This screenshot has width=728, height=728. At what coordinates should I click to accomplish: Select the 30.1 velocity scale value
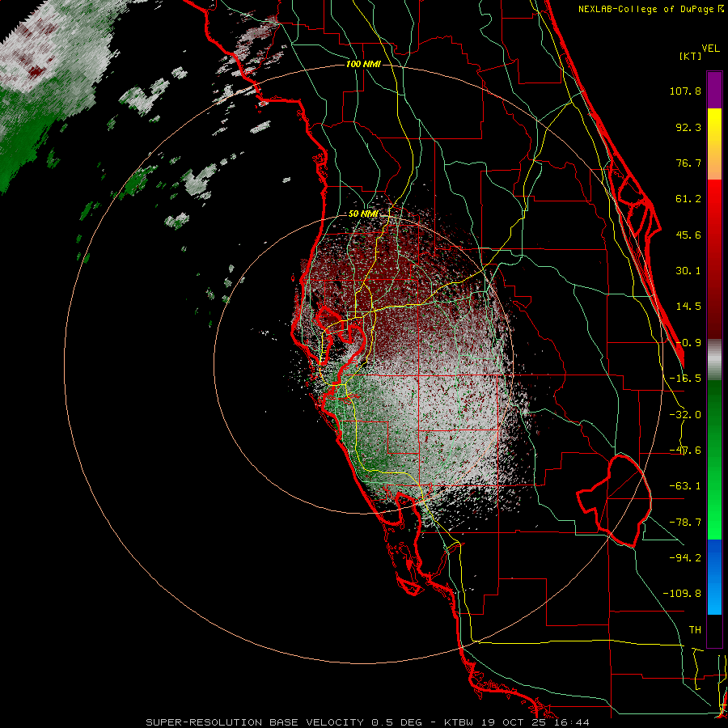pyautogui.click(x=688, y=271)
